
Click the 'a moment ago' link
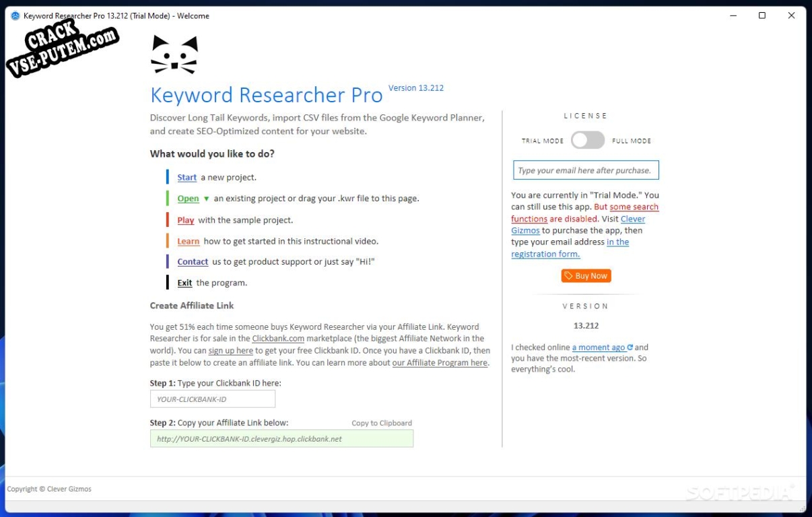pyautogui.click(x=599, y=347)
